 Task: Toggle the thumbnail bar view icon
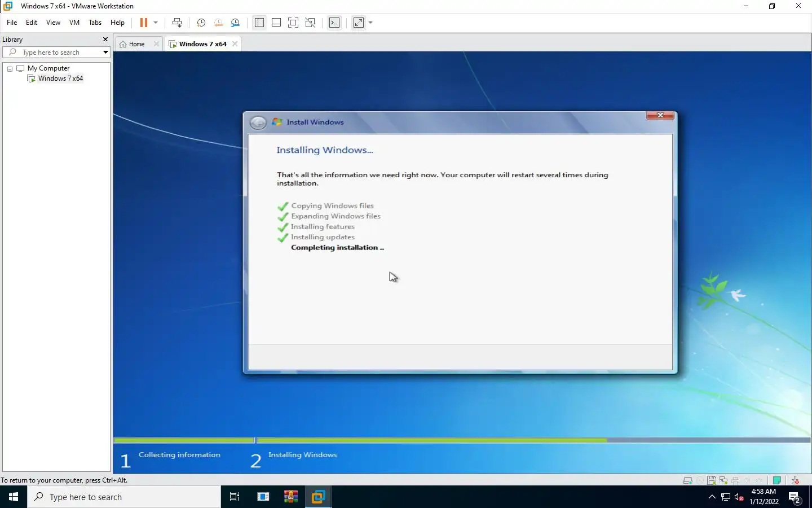[x=276, y=23]
